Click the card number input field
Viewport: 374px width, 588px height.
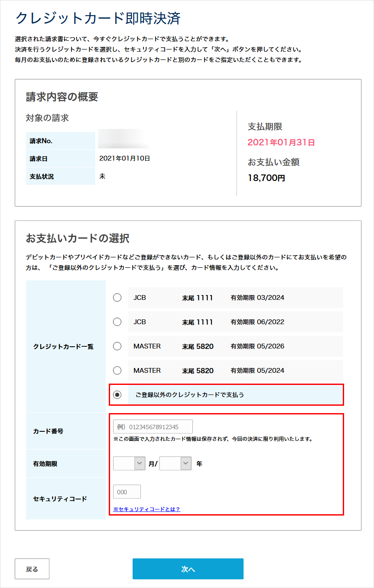coord(153,426)
